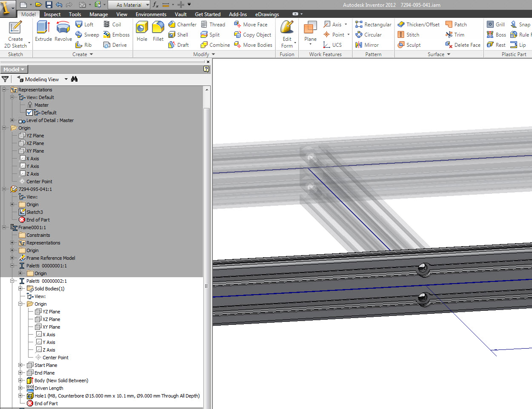Screen dimensions: 532x409
Task: Select the Coil tool
Action: [112, 24]
